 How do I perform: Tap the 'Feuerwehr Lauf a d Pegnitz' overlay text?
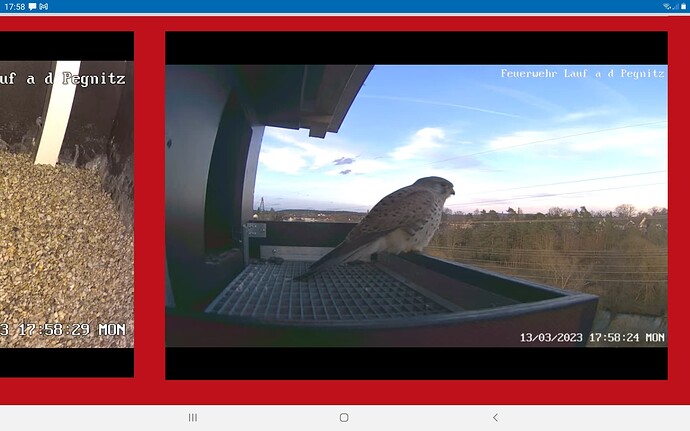pos(583,74)
